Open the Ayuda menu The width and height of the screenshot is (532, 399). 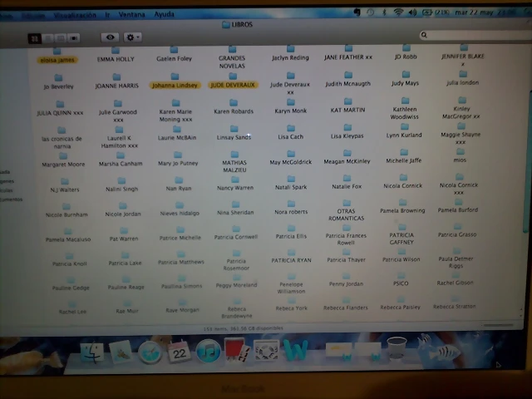coord(165,14)
